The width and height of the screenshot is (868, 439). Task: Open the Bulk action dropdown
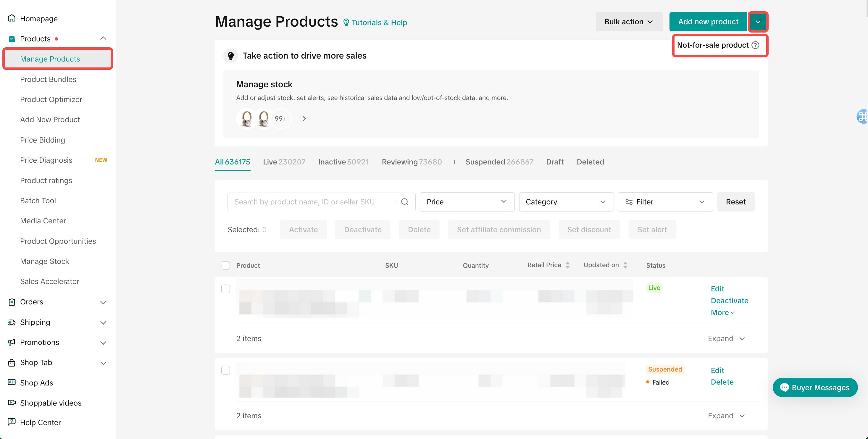pyautogui.click(x=629, y=22)
